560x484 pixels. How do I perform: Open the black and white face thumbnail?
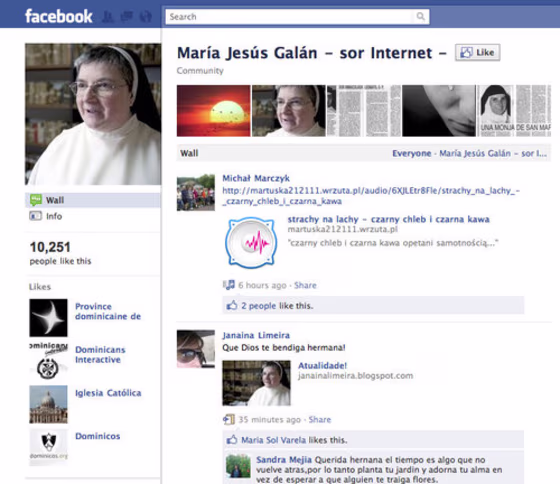(x=439, y=111)
